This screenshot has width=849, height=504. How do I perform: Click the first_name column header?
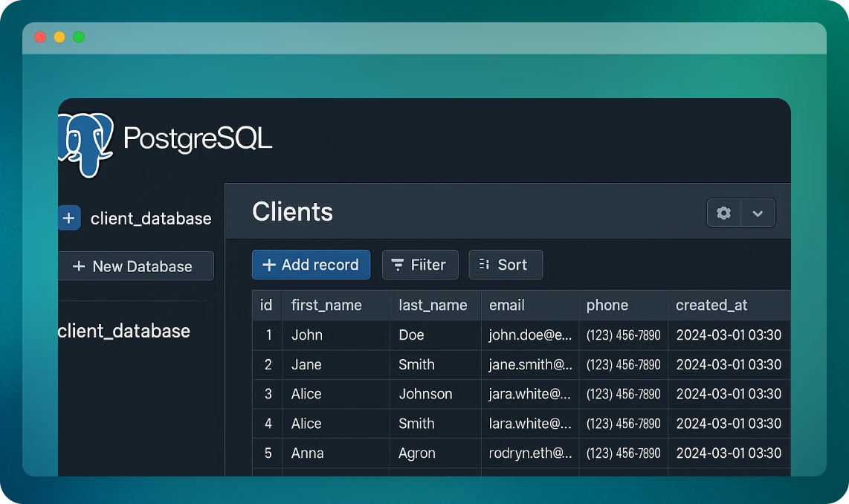click(326, 306)
